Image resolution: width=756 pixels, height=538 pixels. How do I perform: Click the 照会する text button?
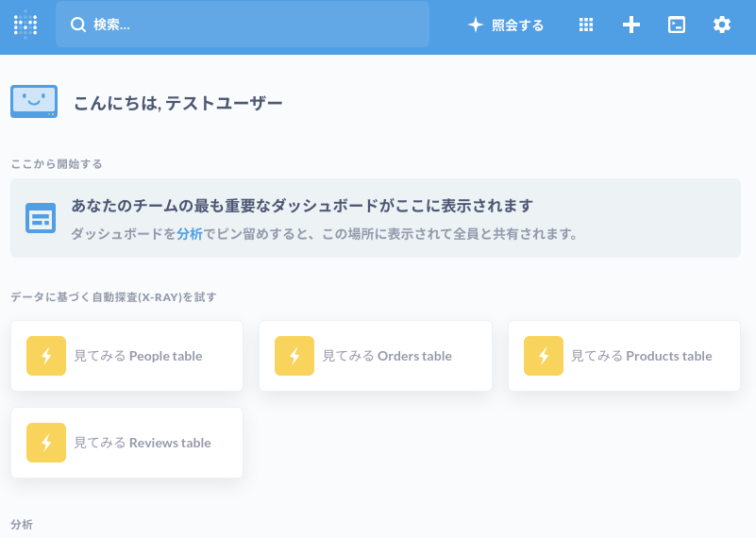click(518, 25)
